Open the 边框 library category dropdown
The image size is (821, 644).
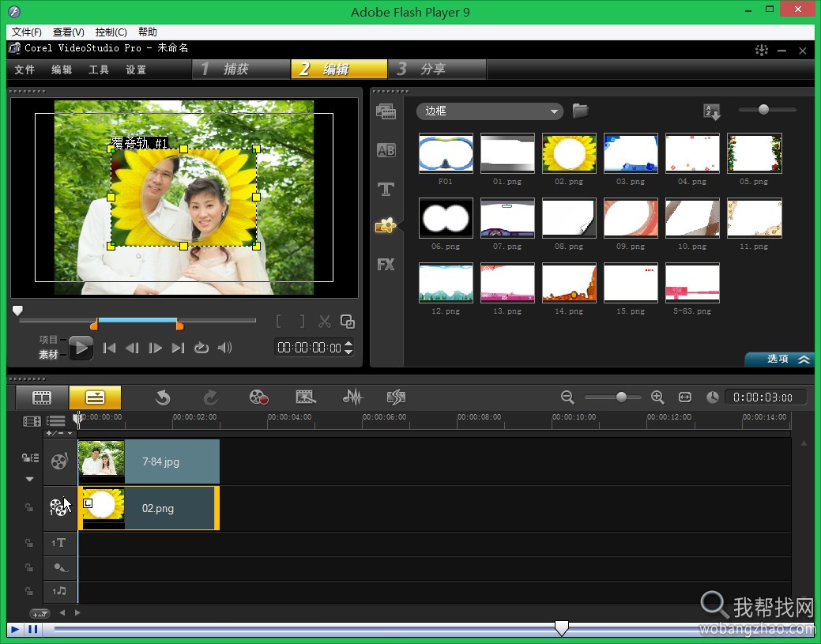(490, 111)
